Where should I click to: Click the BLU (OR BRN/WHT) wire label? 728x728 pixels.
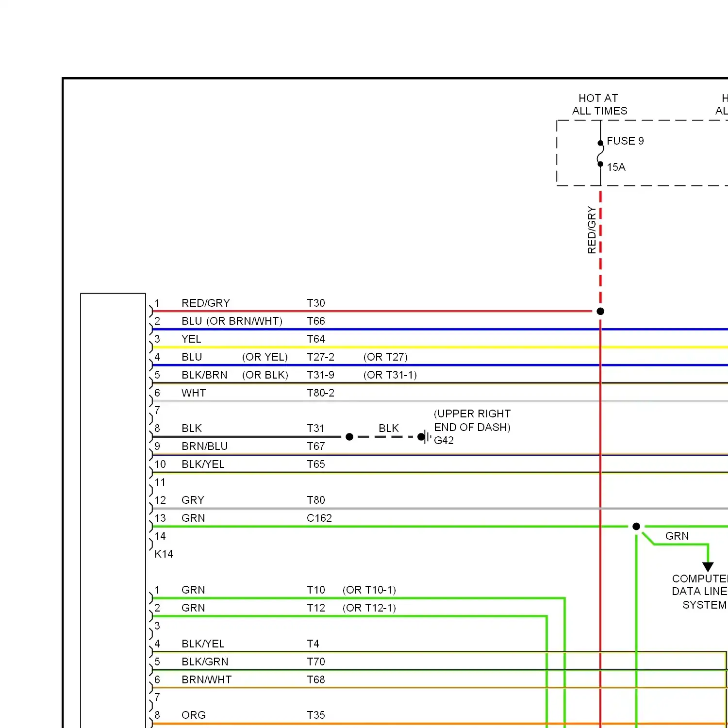232,321
